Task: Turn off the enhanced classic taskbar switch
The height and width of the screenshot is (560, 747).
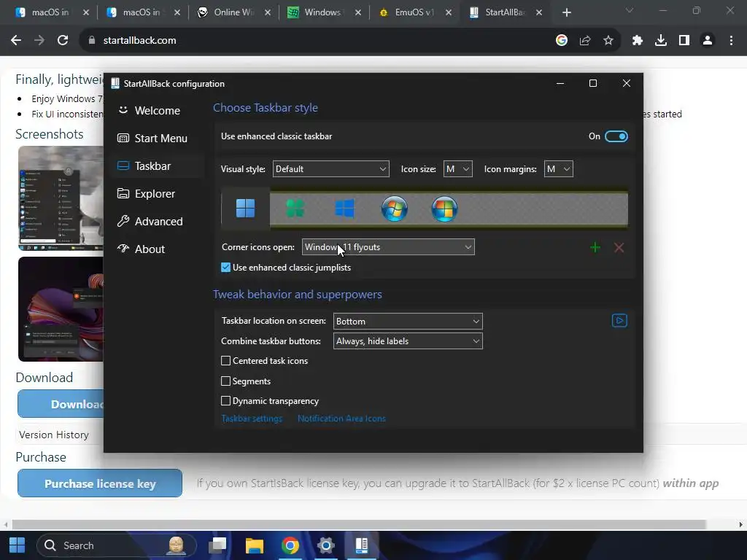Action: (616, 136)
